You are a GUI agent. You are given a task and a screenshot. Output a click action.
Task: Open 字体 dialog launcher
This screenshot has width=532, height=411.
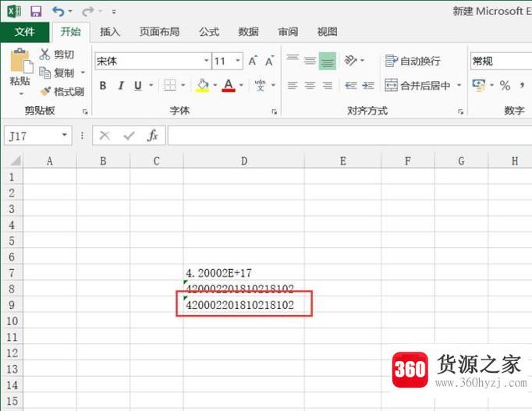click(274, 112)
